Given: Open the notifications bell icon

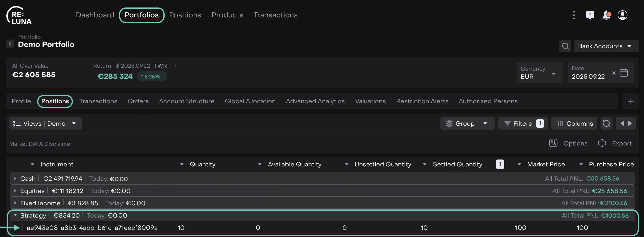Looking at the screenshot, I should (606, 15).
